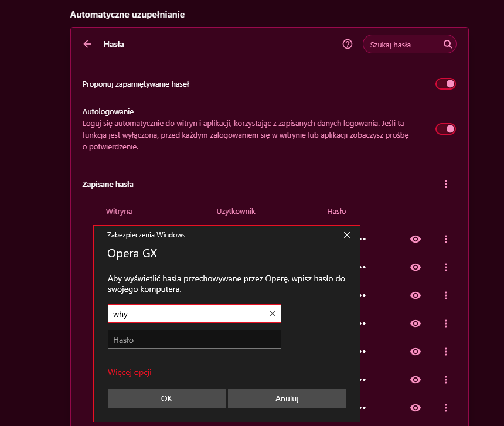Open three-dot menu of fifth saved password
Image resolution: width=504 pixels, height=426 pixels.
(446, 352)
